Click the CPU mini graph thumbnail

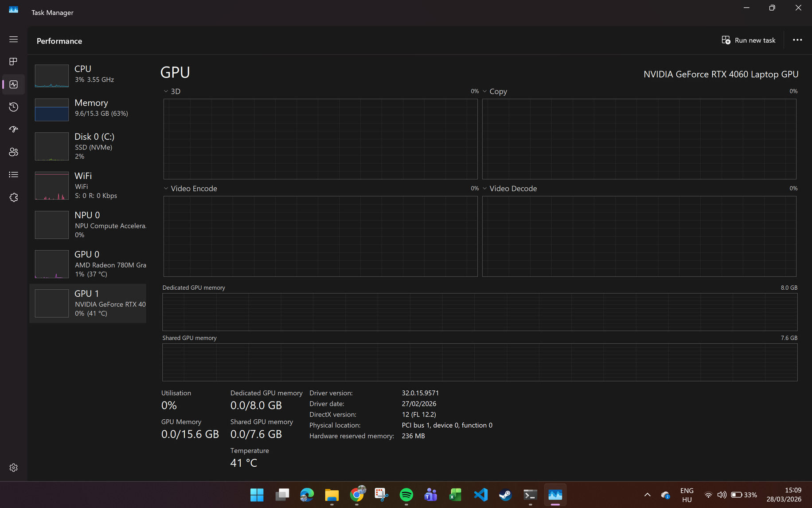tap(52, 76)
